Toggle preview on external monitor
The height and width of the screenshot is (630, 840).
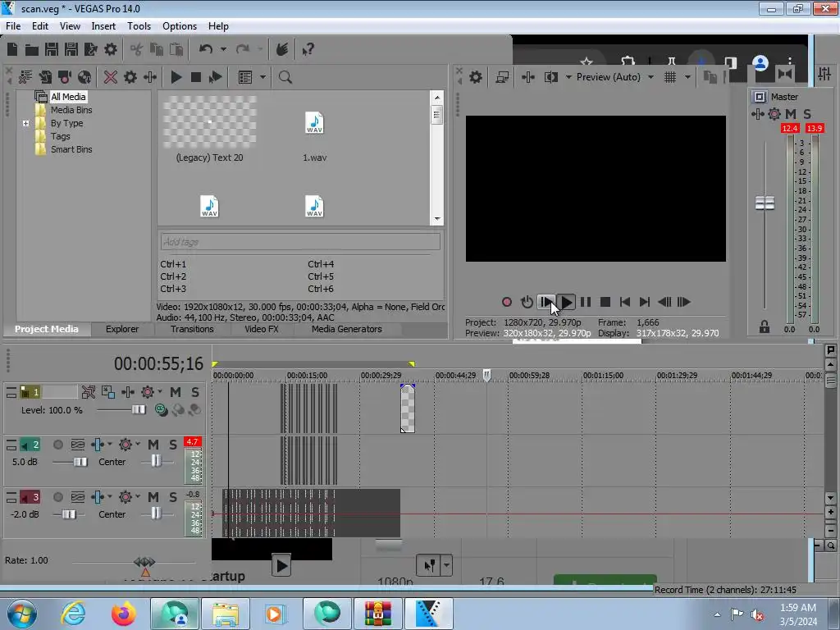(x=502, y=77)
